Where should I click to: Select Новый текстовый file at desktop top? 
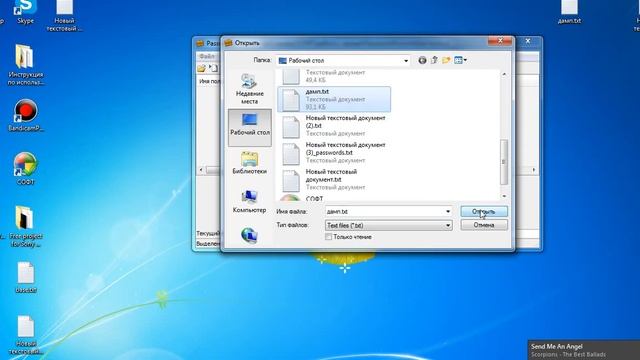(x=64, y=16)
